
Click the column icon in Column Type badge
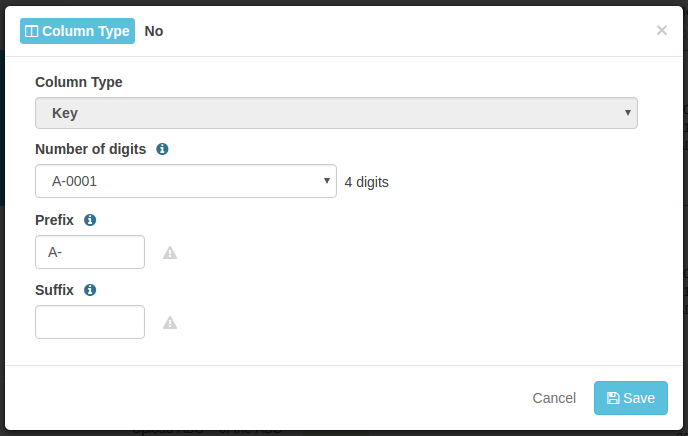32,31
